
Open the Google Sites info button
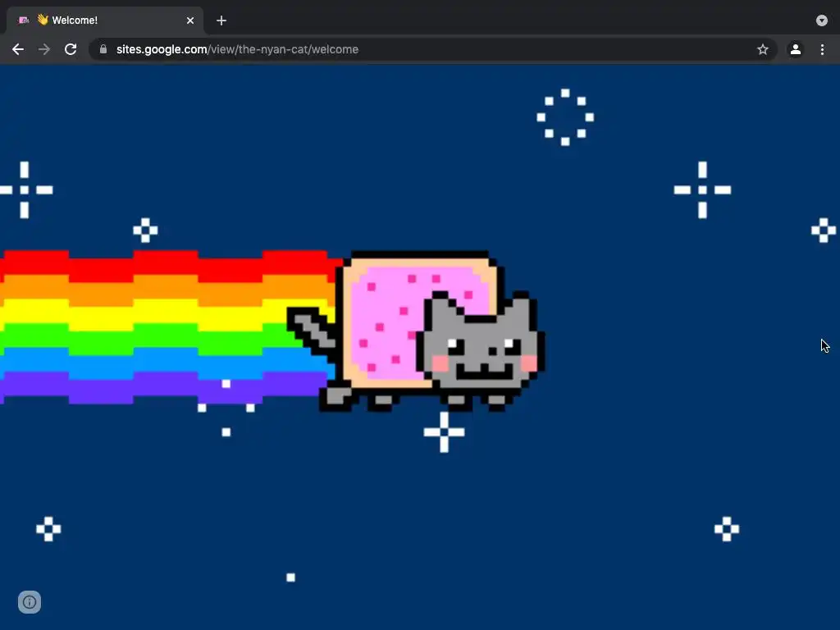(30, 602)
